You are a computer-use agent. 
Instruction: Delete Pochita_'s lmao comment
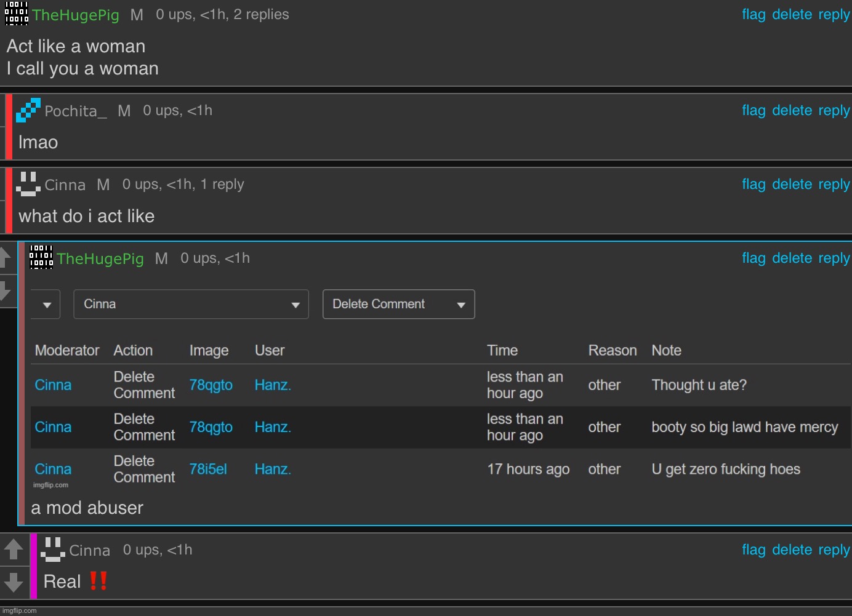click(x=792, y=110)
